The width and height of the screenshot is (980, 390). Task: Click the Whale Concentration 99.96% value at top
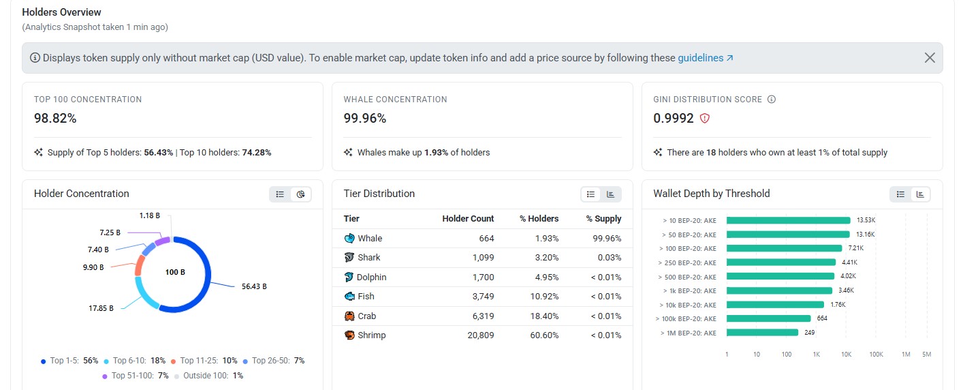click(x=365, y=119)
